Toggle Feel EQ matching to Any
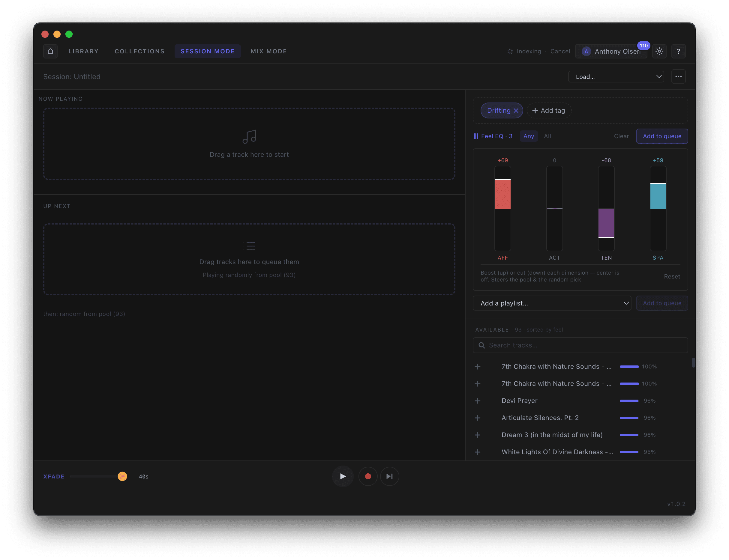729x560 pixels. [529, 136]
